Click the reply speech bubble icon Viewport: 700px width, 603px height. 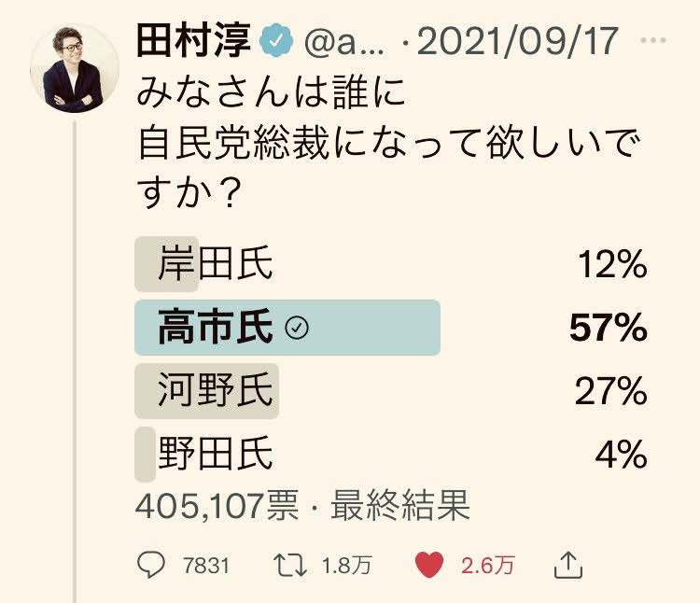(x=150, y=564)
